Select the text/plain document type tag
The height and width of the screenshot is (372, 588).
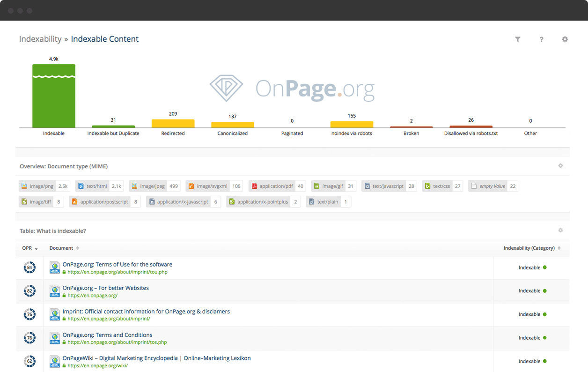(x=329, y=202)
